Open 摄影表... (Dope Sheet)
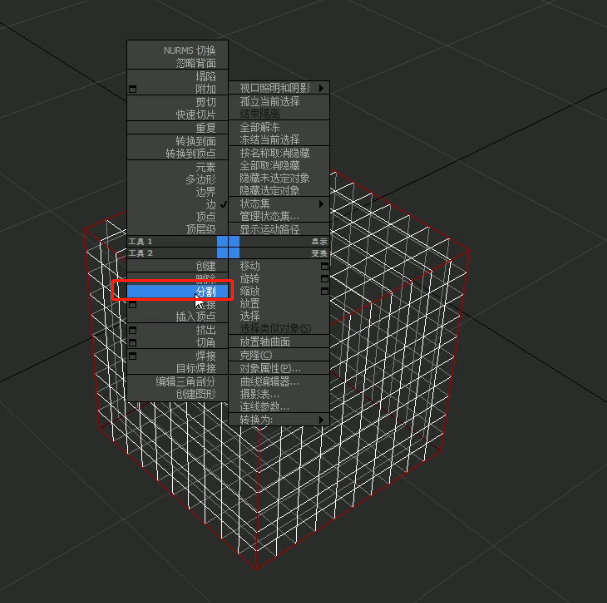 pos(260,394)
